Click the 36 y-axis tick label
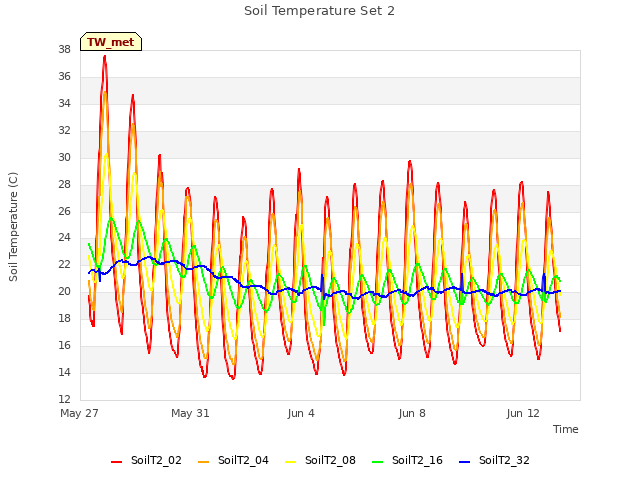The image size is (640, 480). pos(64,77)
